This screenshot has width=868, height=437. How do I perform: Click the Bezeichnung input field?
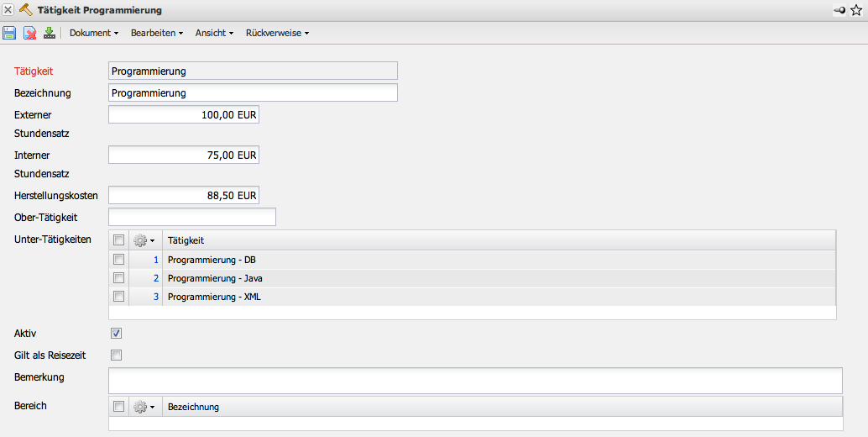point(253,93)
